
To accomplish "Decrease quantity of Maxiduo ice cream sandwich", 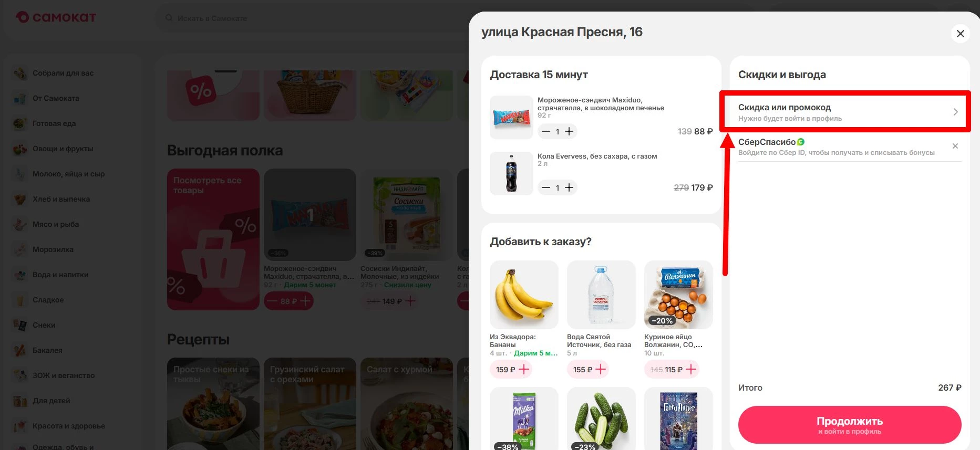I will click(546, 131).
